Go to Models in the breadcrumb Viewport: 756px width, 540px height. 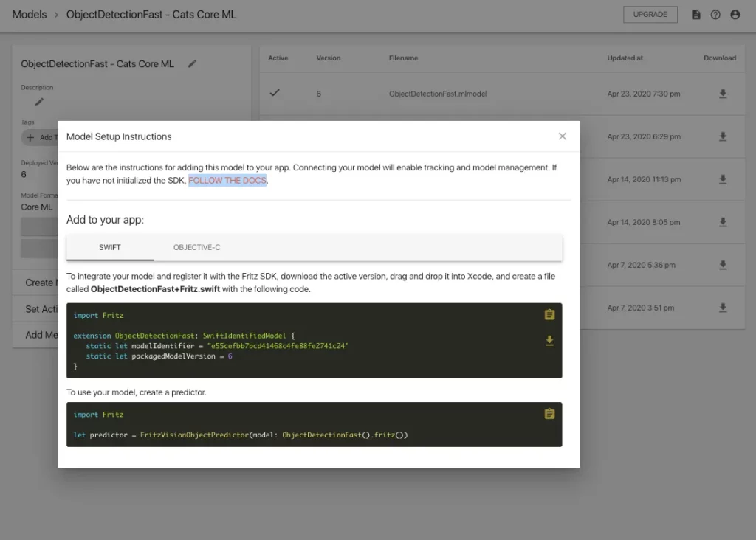pyautogui.click(x=30, y=15)
